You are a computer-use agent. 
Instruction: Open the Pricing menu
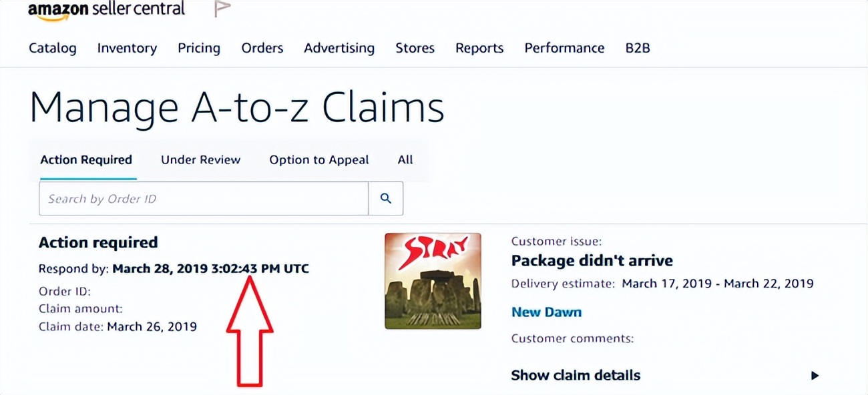(199, 48)
